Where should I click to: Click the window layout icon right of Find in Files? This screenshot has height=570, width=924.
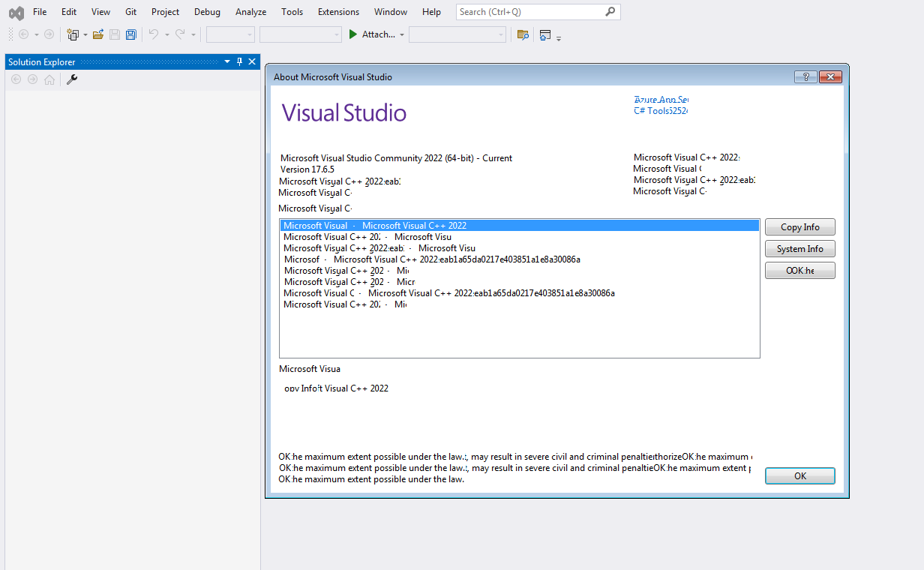(x=545, y=34)
